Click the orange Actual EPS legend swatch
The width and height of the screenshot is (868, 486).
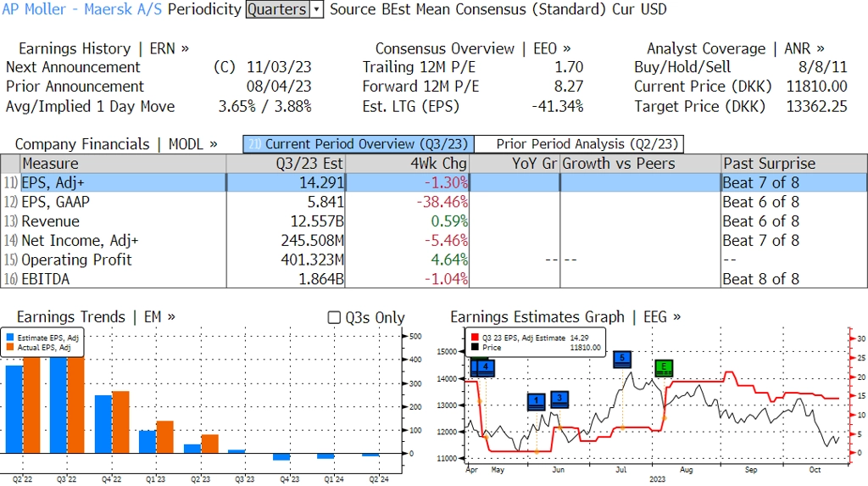point(10,348)
